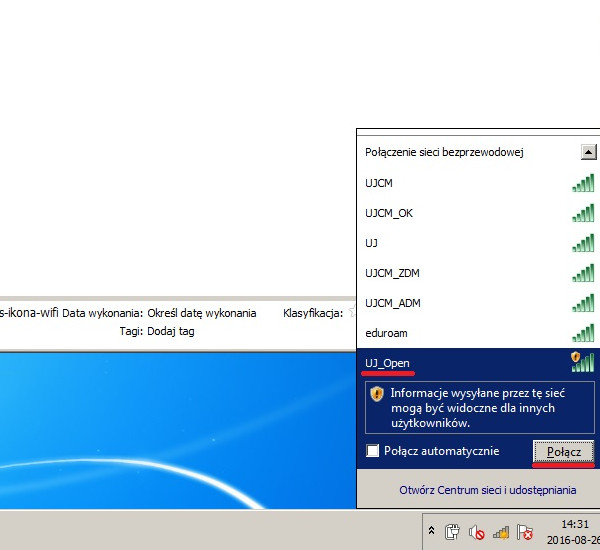Enable the 'Połącz automatycznie' checkbox

373,451
